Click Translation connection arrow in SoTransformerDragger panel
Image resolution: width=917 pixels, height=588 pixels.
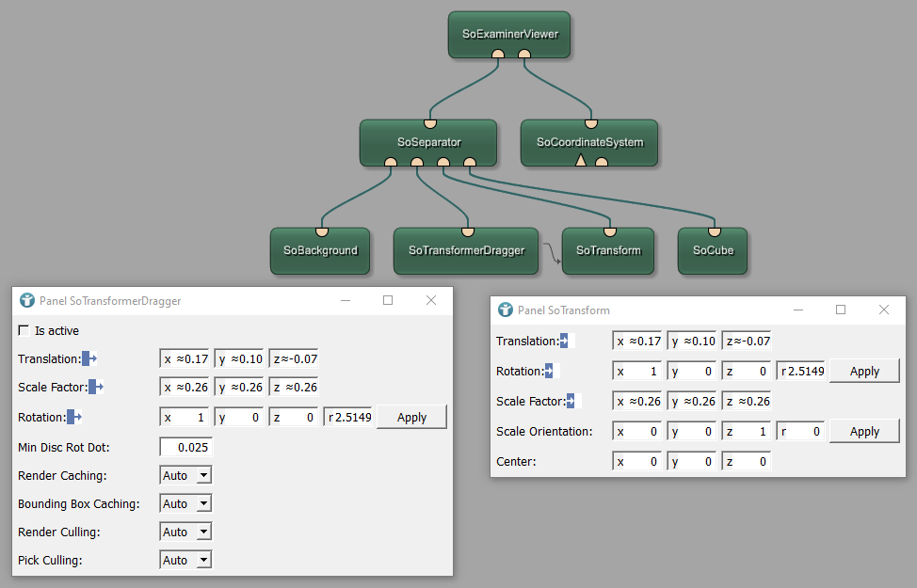(90, 358)
